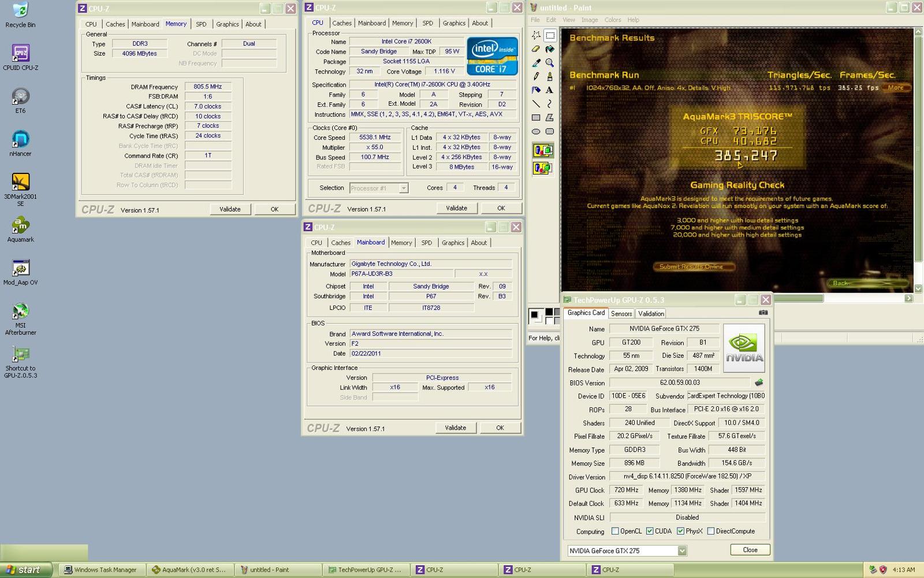This screenshot has height=578, width=924.
Task: Toggle the CUDA checkbox in GPU-Z
Action: 650,531
